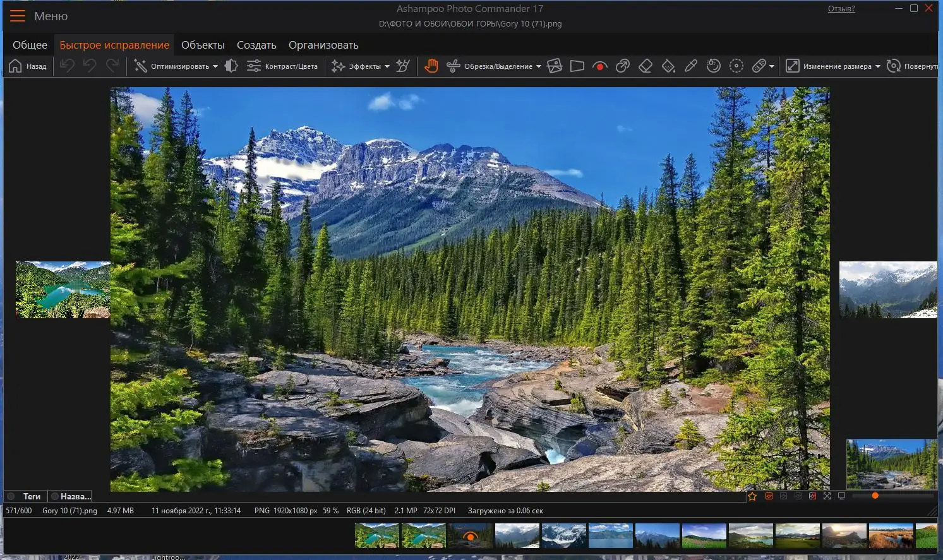Expand the Эффекты dropdown menu
Image resolution: width=943 pixels, height=560 pixels.
(x=387, y=66)
